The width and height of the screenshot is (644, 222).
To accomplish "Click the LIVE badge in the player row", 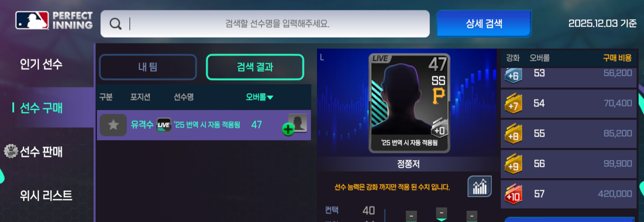I will (x=164, y=125).
